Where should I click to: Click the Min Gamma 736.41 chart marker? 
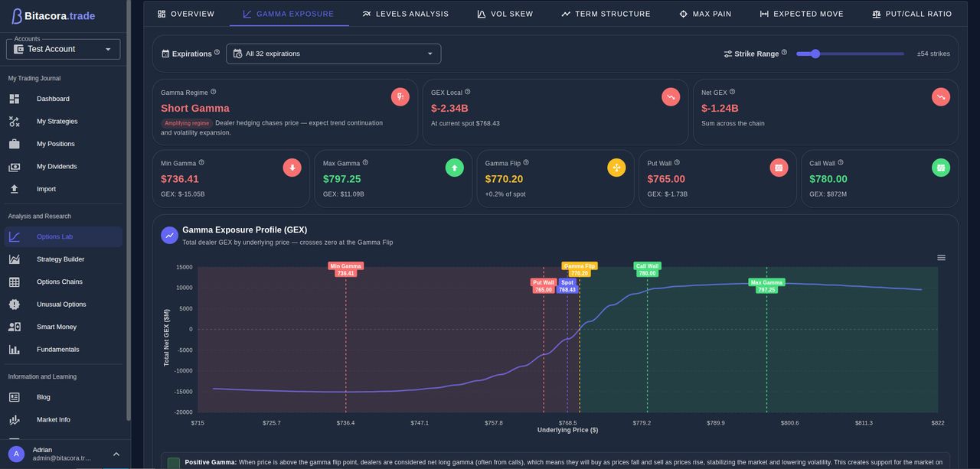[346, 269]
